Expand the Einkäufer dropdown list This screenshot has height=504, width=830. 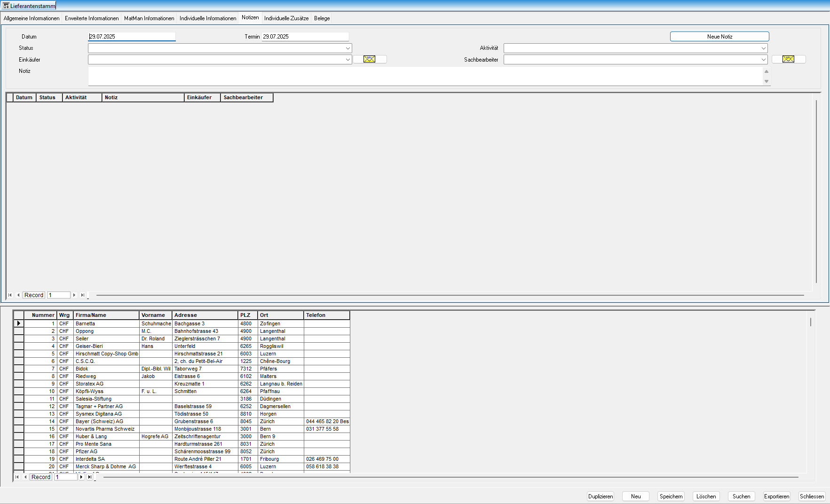[348, 60]
